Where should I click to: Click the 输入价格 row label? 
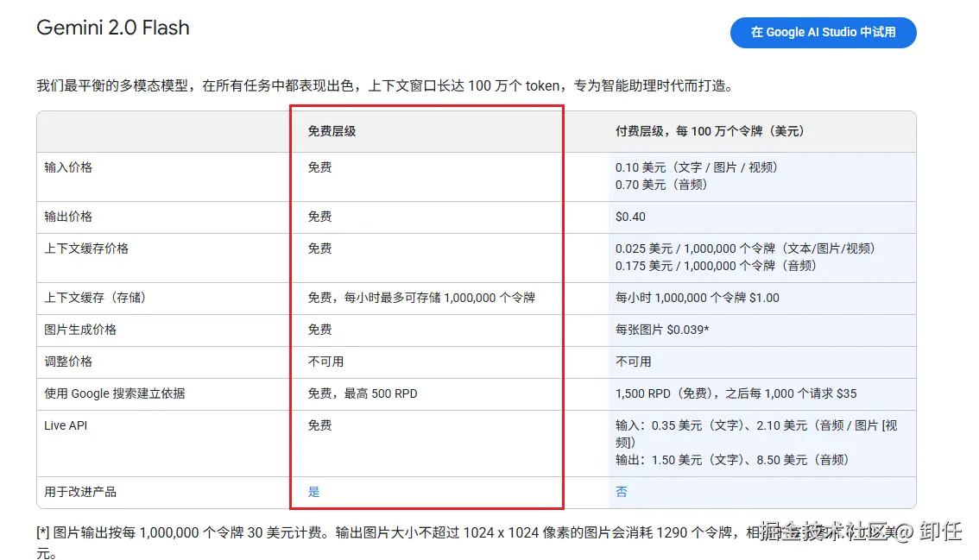(68, 167)
